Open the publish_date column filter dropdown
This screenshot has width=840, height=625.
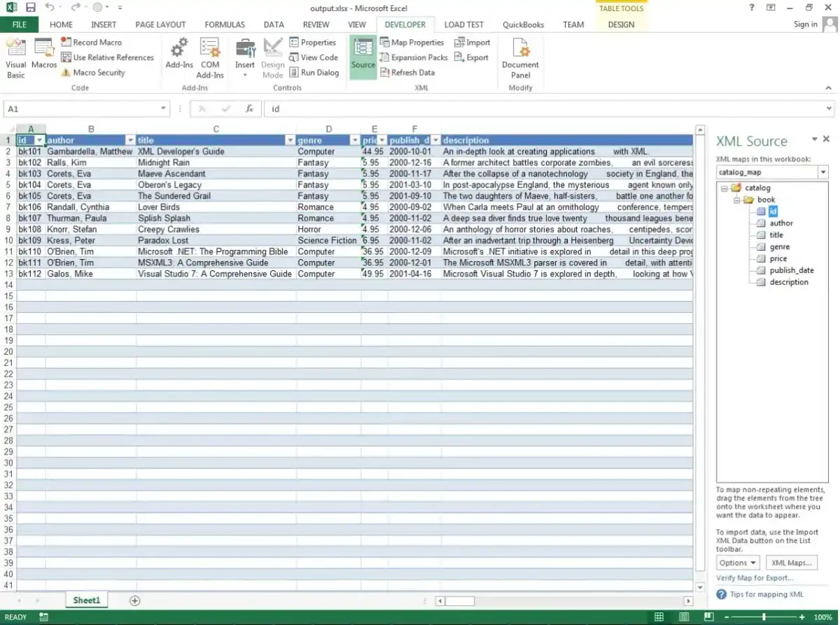click(x=435, y=141)
